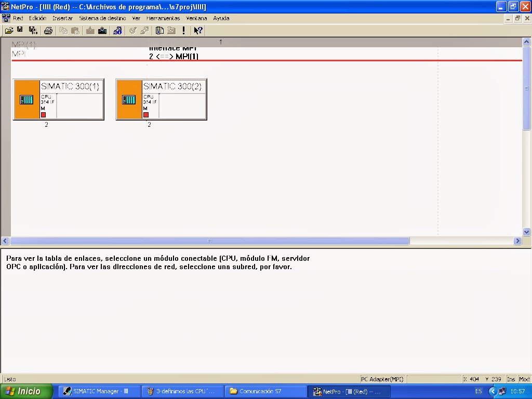This screenshot has width=532, height=399.
Task: Click the ES language indicator in tray
Action: 478,391
